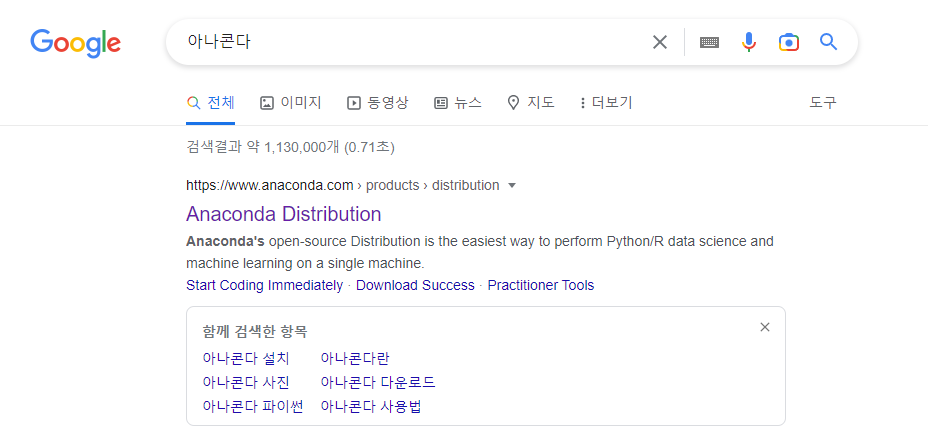Search by image with camera icon
This screenshot has width=928, height=442.
(789, 42)
